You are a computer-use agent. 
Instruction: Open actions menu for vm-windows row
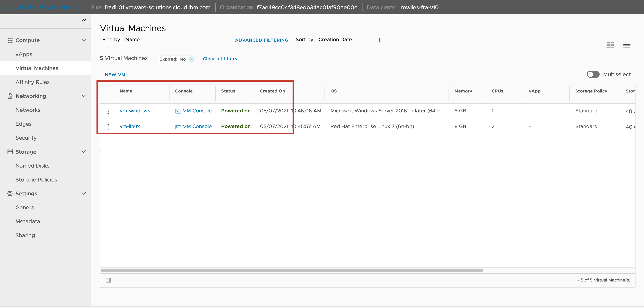tap(108, 111)
